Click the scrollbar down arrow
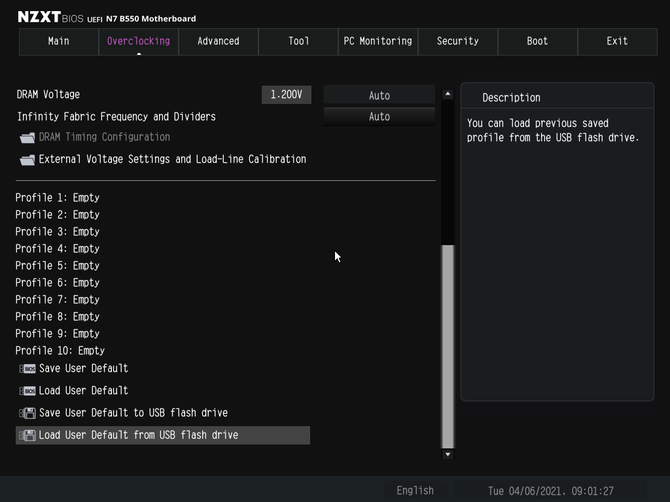The width and height of the screenshot is (670, 502). [448, 454]
